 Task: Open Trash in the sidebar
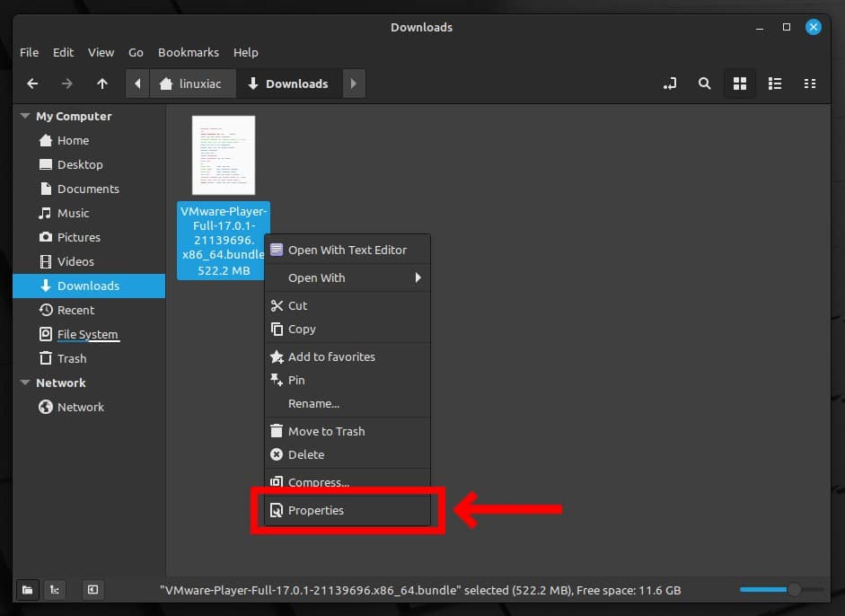89,358
